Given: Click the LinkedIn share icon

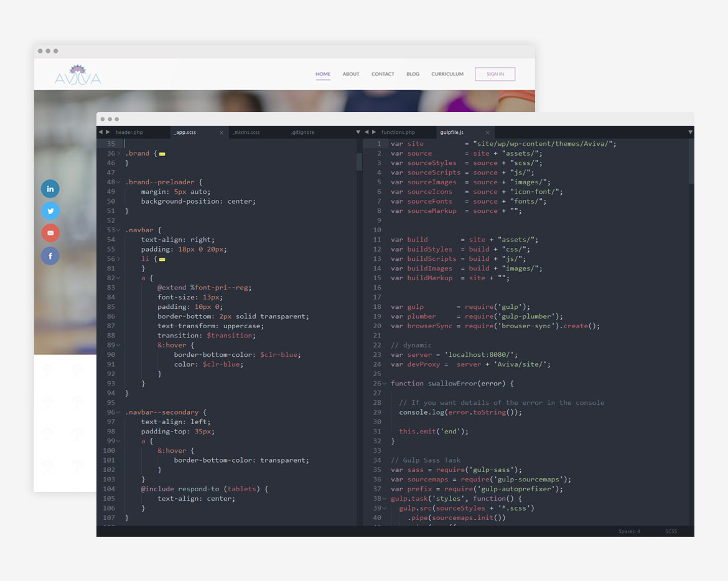Looking at the screenshot, I should (x=50, y=189).
